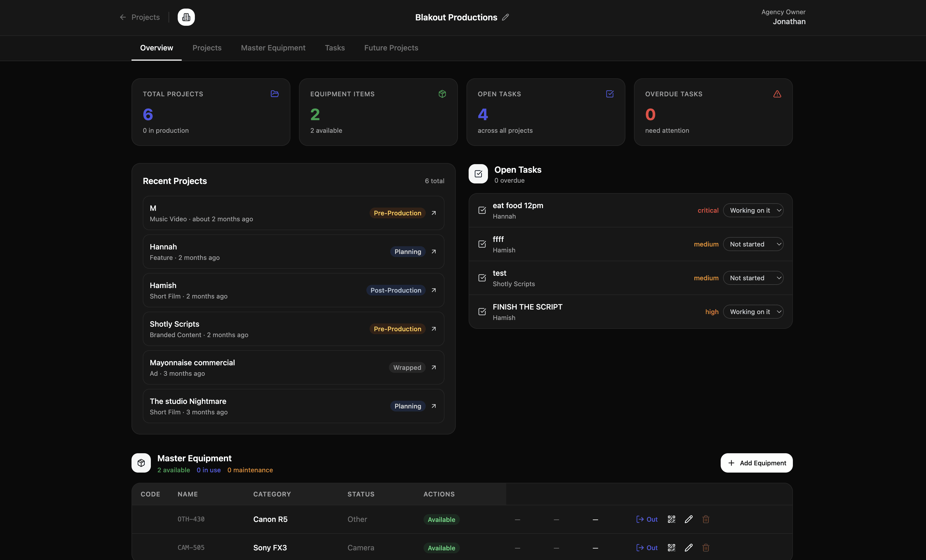926x560 pixels.
Task: Click the 0 maintenance count
Action: pos(250,470)
